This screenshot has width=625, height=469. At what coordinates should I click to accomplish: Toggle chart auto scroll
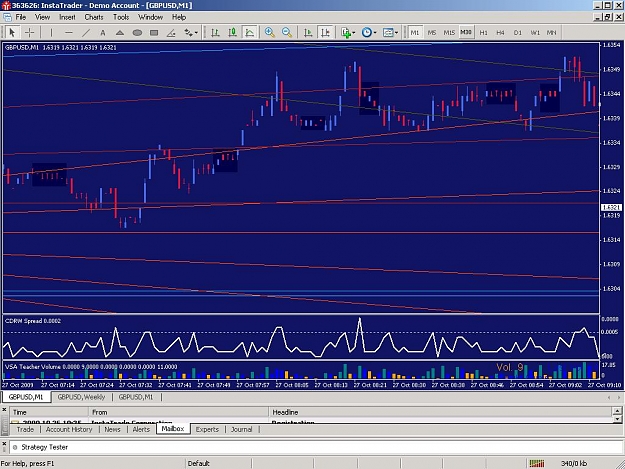pos(308,33)
